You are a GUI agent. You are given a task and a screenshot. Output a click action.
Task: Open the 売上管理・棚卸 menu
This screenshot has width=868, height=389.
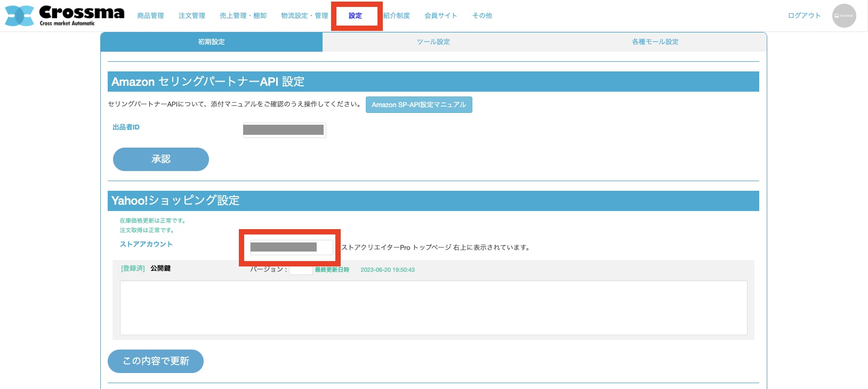pyautogui.click(x=243, y=15)
